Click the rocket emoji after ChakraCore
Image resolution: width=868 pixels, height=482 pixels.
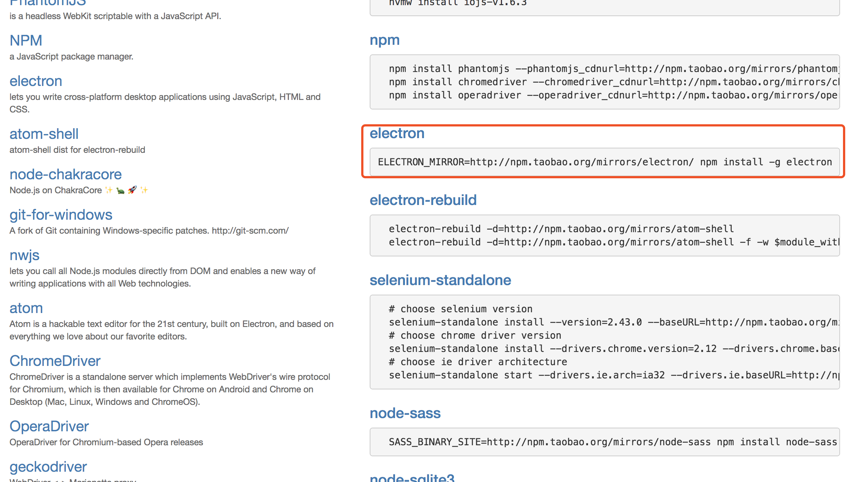click(132, 190)
